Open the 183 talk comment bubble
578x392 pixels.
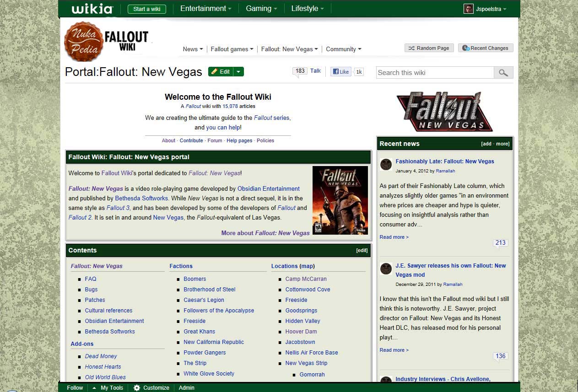point(300,71)
